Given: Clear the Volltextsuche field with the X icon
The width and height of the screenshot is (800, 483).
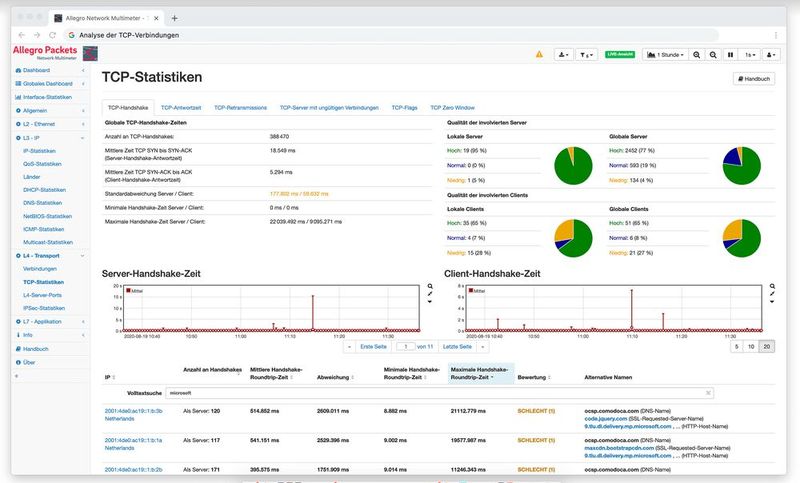Looking at the screenshot, I should [709, 393].
